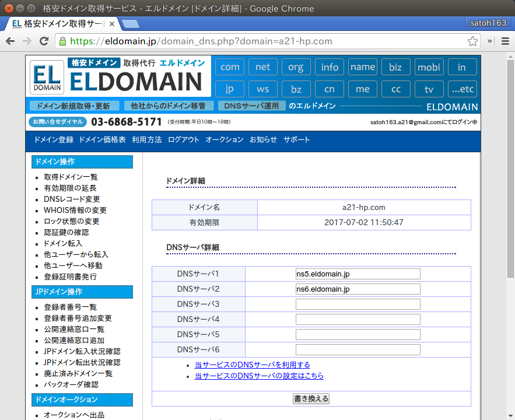The height and width of the screenshot is (420, 515).
Task: Open 登録者番号一覧 in the sidebar
Action: pos(71,307)
